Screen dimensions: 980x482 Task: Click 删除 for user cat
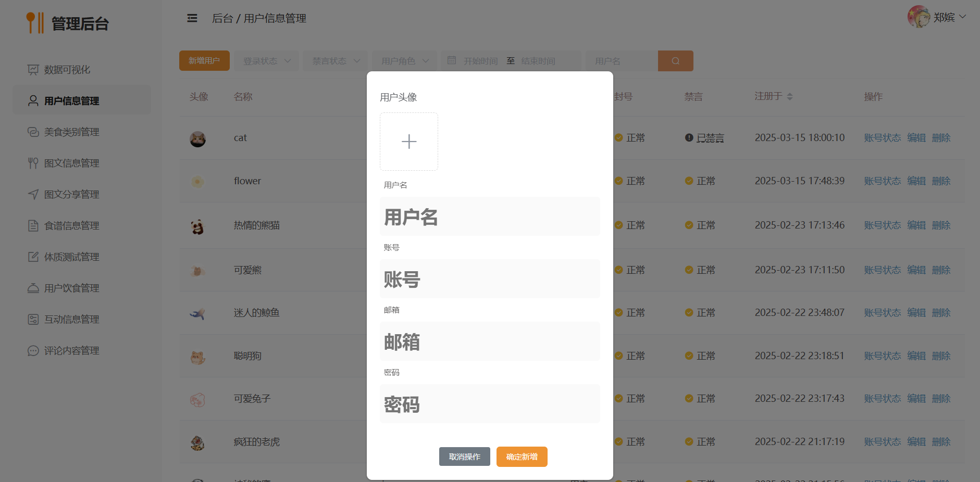click(941, 138)
